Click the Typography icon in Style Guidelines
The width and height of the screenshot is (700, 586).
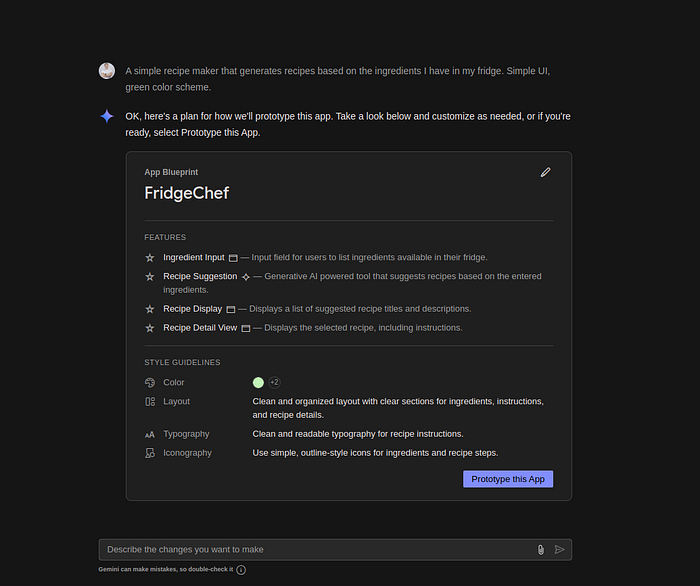150,435
